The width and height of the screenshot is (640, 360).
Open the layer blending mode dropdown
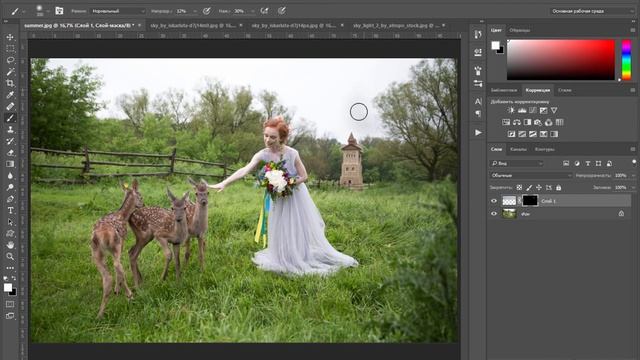tap(531, 176)
